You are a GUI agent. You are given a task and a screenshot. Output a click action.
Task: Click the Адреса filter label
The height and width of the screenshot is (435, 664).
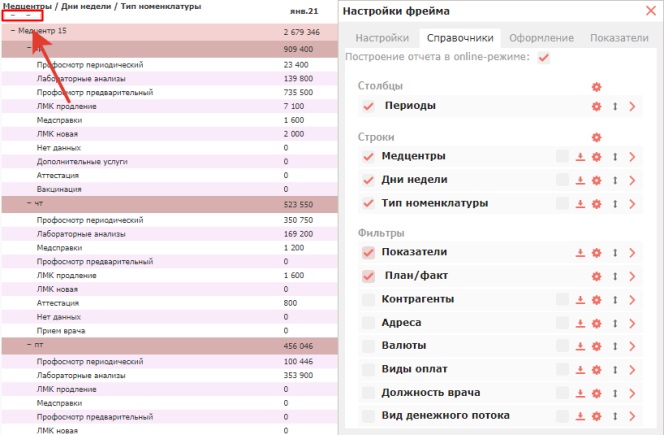click(401, 323)
